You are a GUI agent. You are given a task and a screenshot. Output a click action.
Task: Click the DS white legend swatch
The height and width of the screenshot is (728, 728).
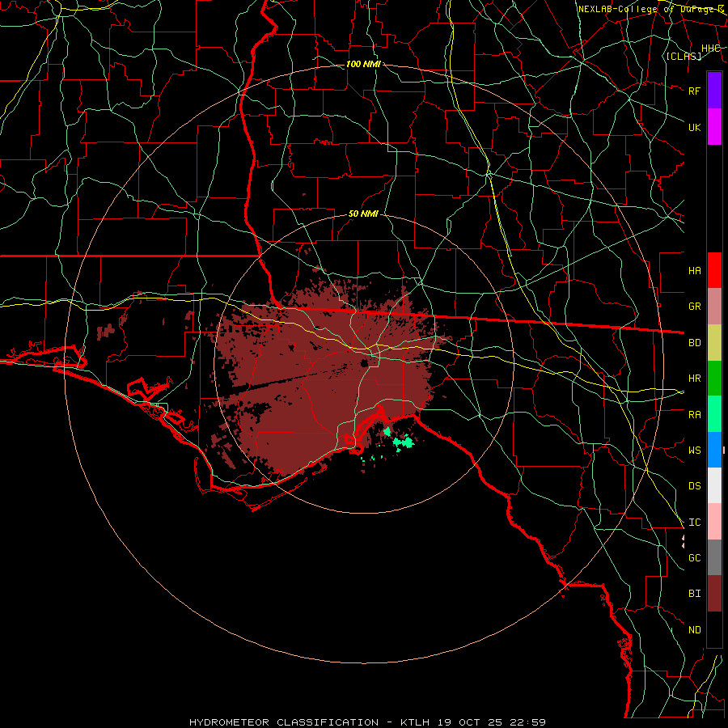tap(714, 485)
